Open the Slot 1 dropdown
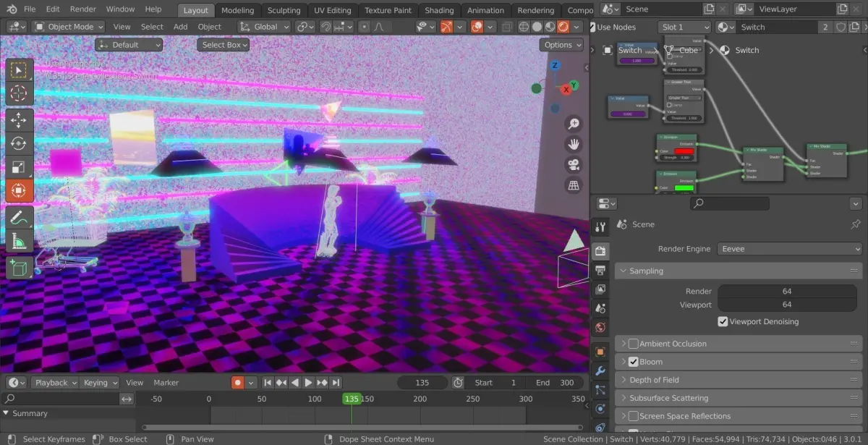Image resolution: width=868 pixels, height=445 pixels. pos(685,27)
